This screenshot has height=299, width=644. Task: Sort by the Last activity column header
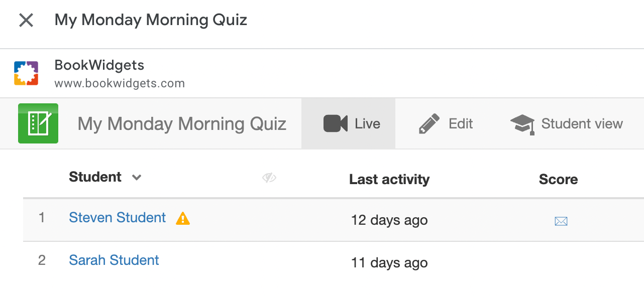[x=389, y=180]
